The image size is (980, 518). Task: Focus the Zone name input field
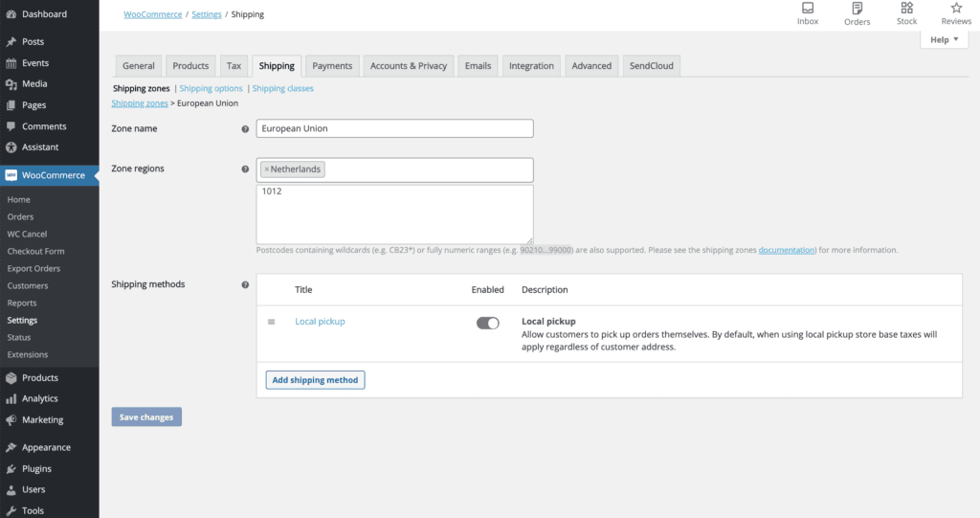pos(394,128)
